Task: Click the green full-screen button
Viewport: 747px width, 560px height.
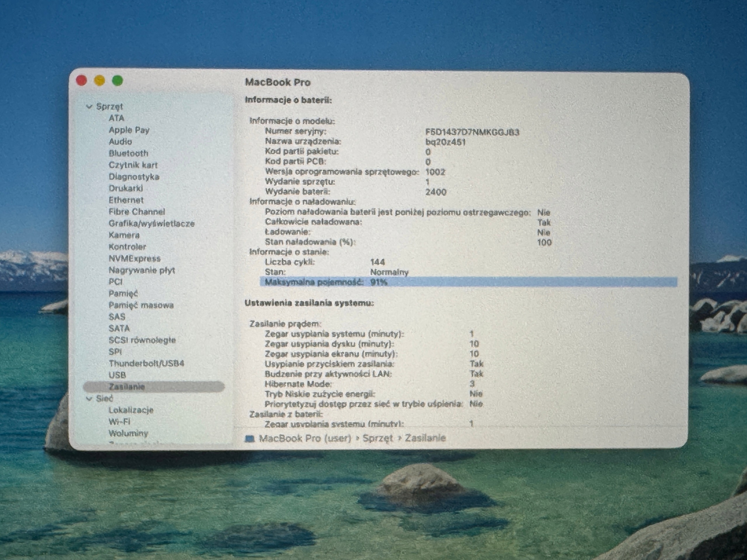Action: [118, 81]
